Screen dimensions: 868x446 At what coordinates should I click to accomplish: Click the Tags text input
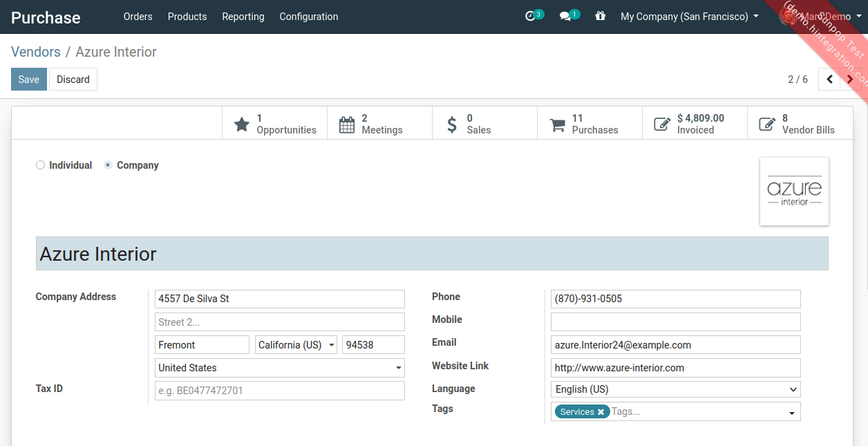(697, 412)
